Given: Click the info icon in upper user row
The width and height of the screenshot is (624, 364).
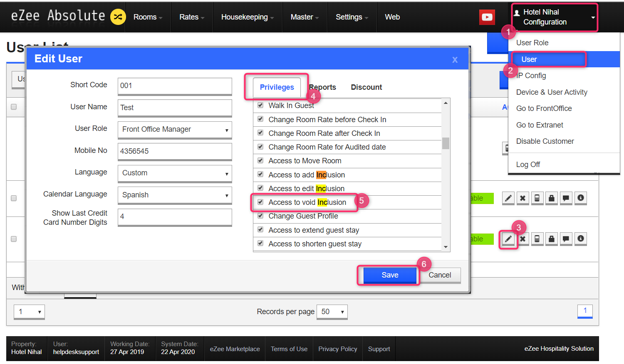Looking at the screenshot, I should pyautogui.click(x=581, y=198).
